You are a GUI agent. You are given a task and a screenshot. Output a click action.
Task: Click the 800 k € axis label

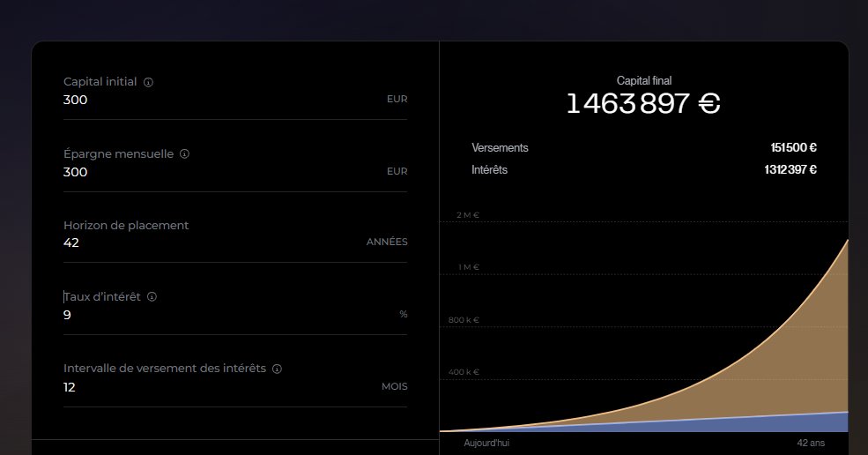pyautogui.click(x=464, y=320)
